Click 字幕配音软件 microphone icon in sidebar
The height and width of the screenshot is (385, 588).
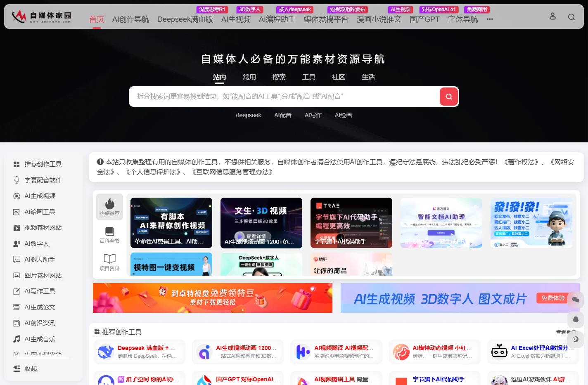pos(17,180)
